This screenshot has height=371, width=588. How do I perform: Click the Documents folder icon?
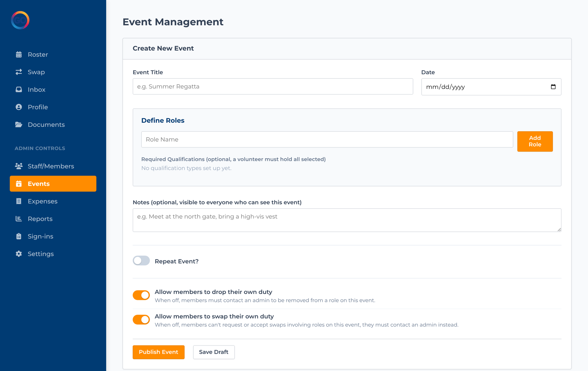(x=19, y=125)
